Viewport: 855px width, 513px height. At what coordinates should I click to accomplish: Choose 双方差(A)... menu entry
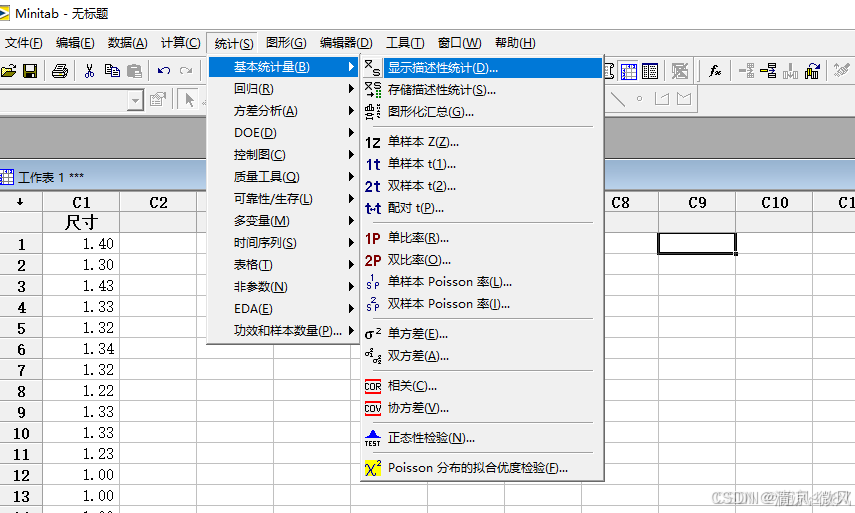point(482,356)
